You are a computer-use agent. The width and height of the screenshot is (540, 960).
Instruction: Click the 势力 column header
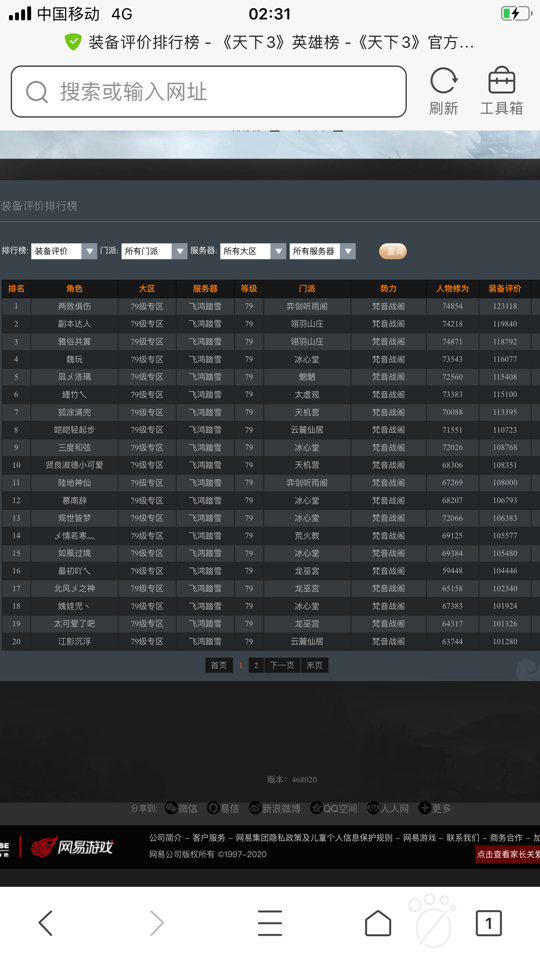tap(388, 288)
